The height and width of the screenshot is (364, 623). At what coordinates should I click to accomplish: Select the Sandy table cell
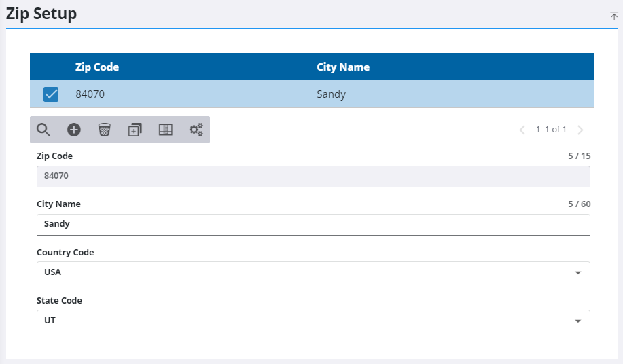coord(331,94)
